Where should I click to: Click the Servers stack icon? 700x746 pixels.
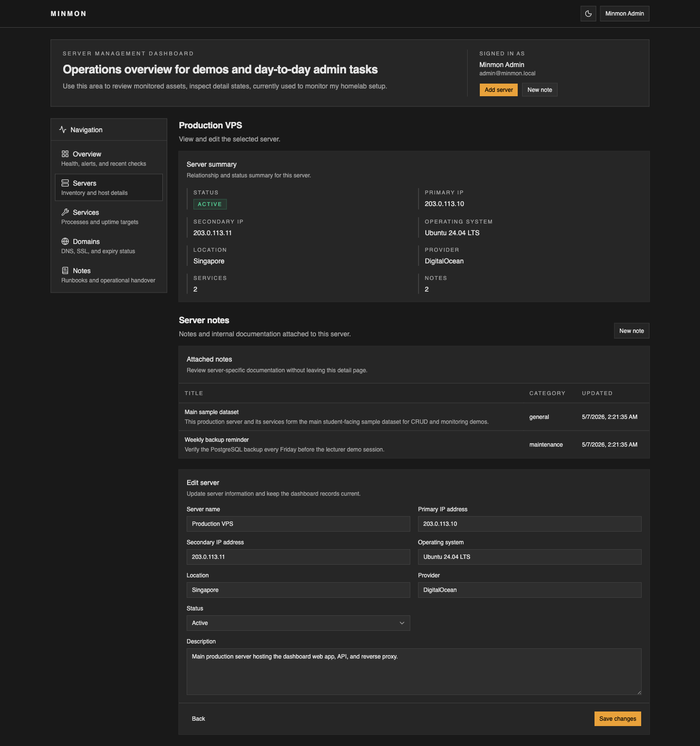65,183
